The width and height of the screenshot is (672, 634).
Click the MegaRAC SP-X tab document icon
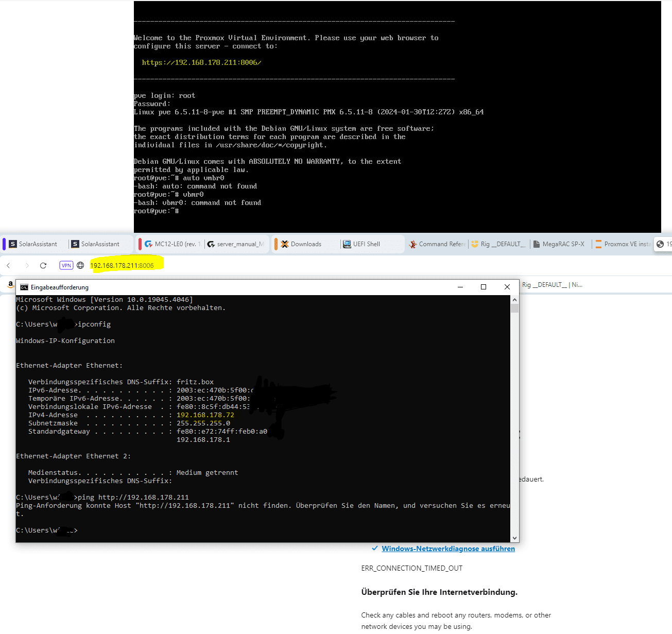coord(537,244)
